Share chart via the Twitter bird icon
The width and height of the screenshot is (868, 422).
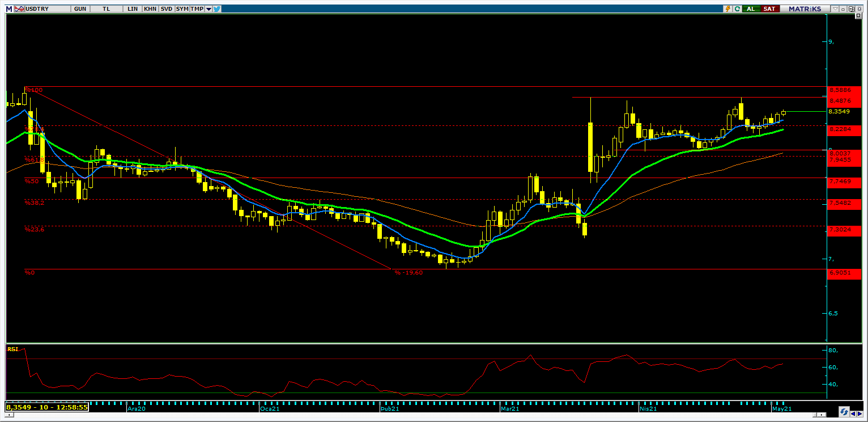(x=216, y=9)
